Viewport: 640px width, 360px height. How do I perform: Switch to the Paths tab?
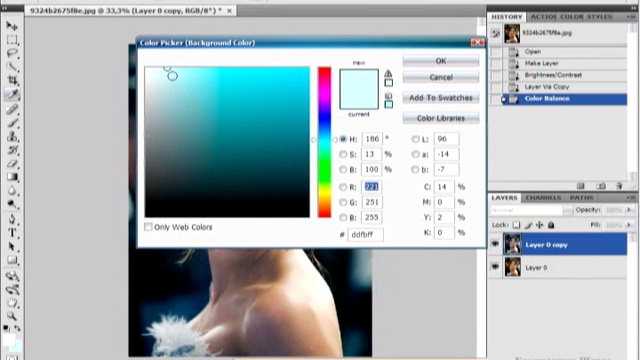[581, 198]
